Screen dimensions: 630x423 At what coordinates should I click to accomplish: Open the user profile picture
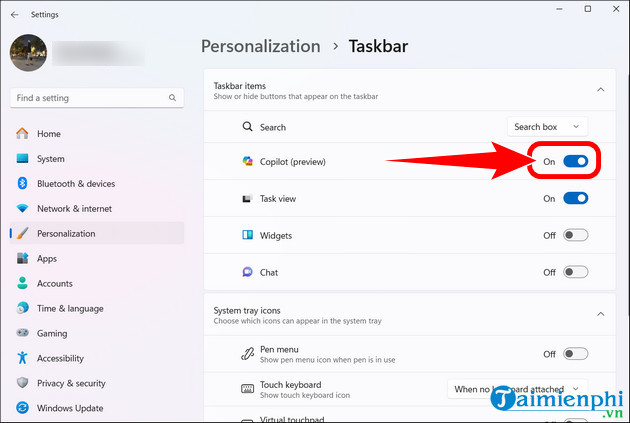29,55
